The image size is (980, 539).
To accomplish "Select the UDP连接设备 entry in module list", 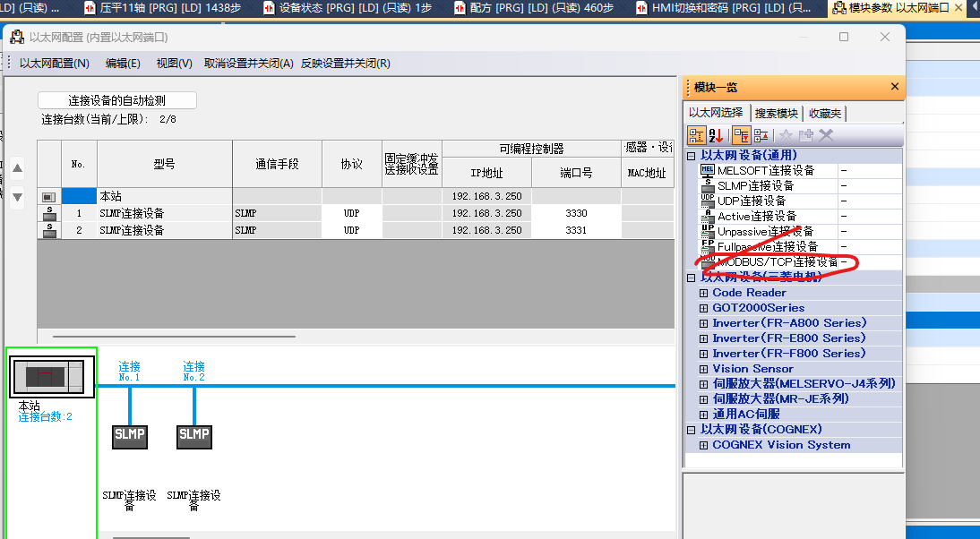I will [751, 201].
